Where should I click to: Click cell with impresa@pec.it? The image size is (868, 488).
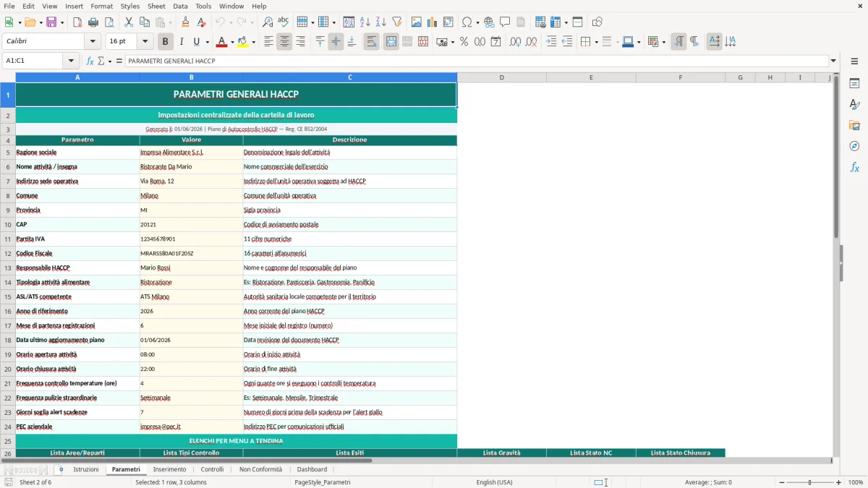click(x=192, y=427)
